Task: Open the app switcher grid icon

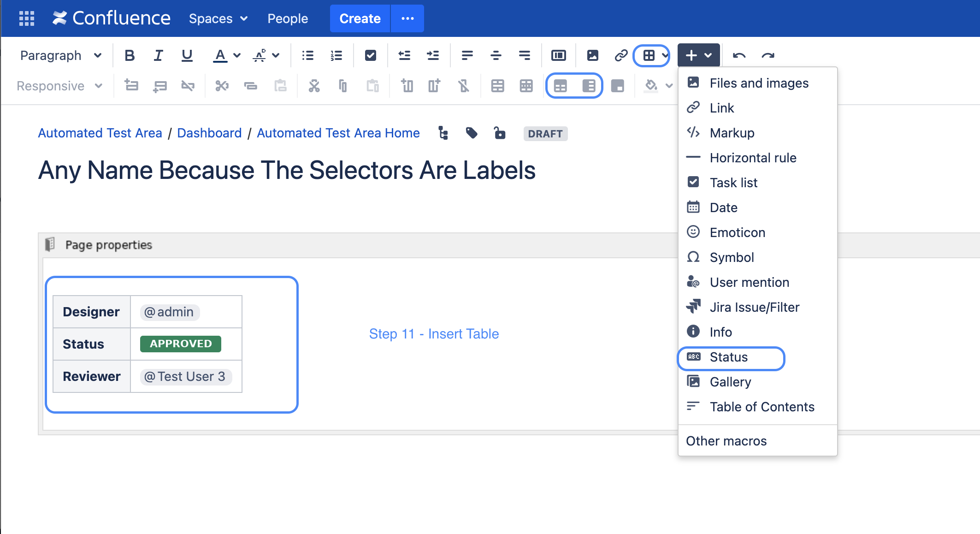Action: click(27, 18)
